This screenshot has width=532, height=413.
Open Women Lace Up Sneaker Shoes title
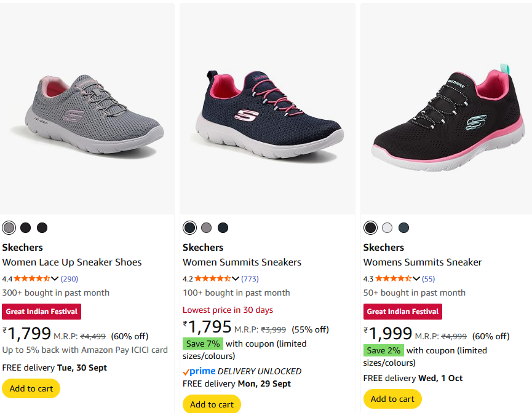point(72,262)
